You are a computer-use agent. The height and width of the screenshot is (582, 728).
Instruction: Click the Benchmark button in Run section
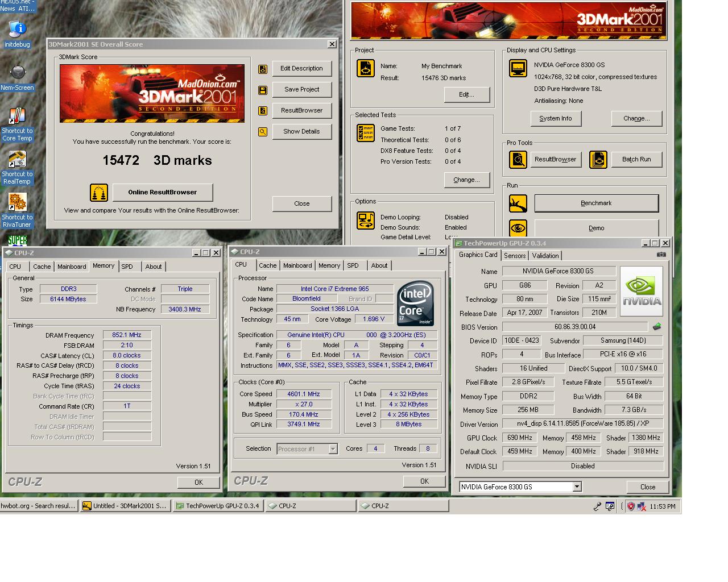coord(596,203)
